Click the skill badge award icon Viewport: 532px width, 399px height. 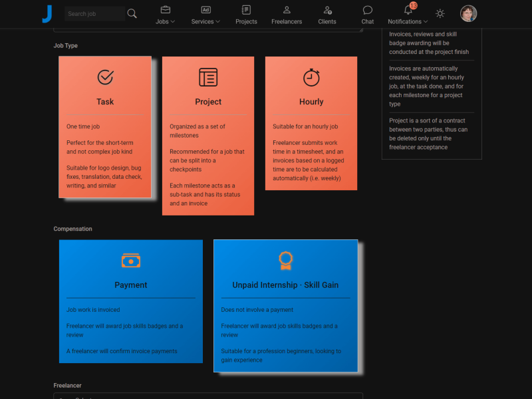[x=285, y=260]
